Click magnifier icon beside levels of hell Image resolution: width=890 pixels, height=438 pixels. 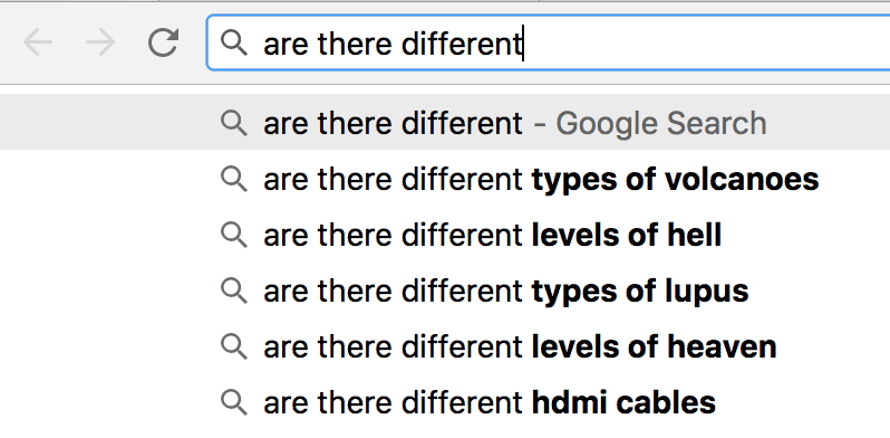coord(234,235)
